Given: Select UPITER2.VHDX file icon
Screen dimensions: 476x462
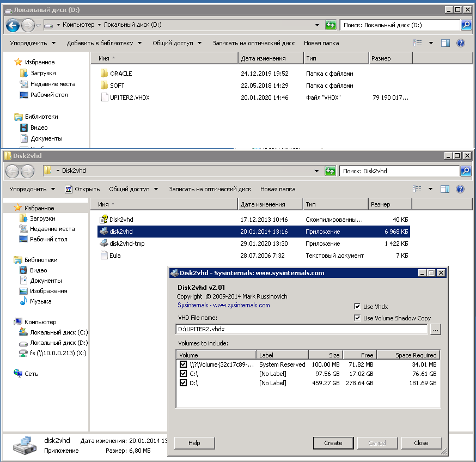Looking at the screenshot, I should tap(104, 98).
